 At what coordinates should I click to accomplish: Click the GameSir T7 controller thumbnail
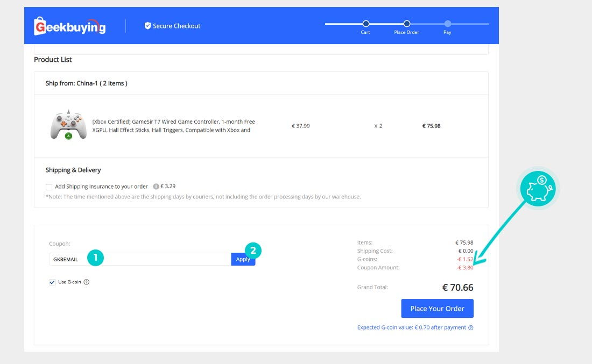[x=68, y=125]
